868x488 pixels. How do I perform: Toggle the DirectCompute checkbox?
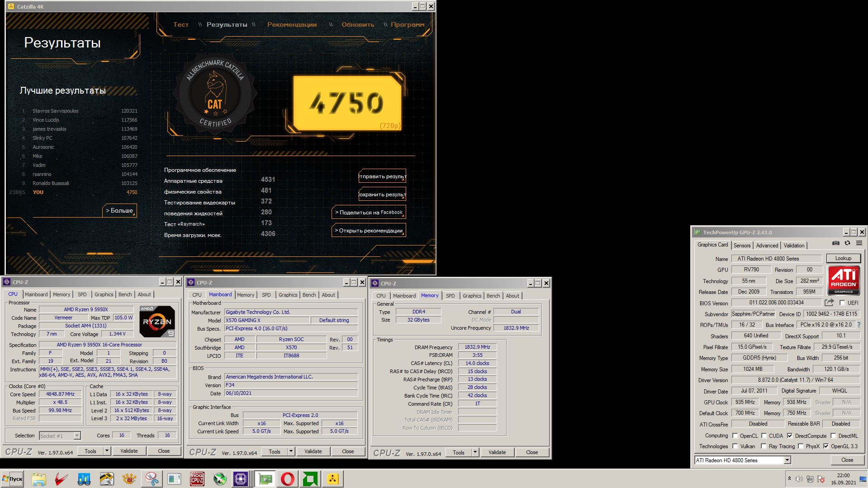(x=790, y=436)
